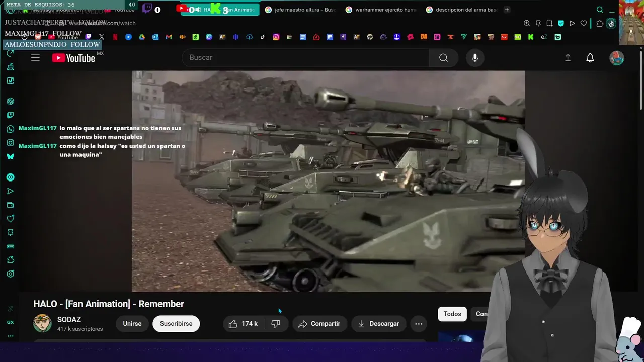The height and width of the screenshot is (362, 644).
Task: Take a snapshot with the capture icon
Action: [x=549, y=23]
